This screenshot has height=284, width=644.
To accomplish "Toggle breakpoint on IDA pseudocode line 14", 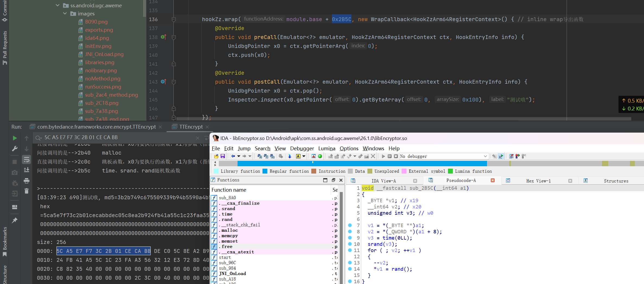I will tap(350, 269).
